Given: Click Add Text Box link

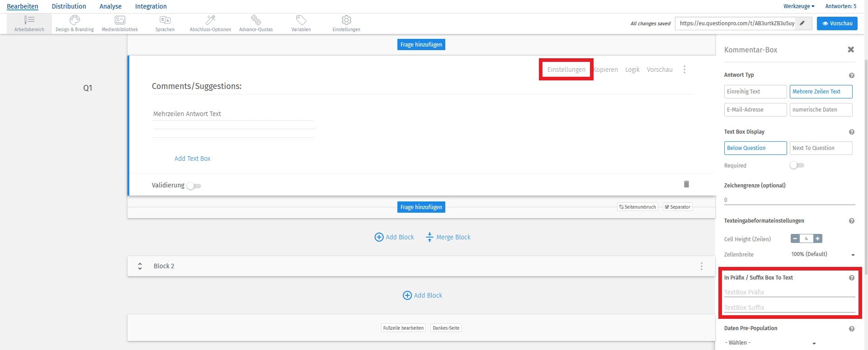Looking at the screenshot, I should tap(193, 159).
